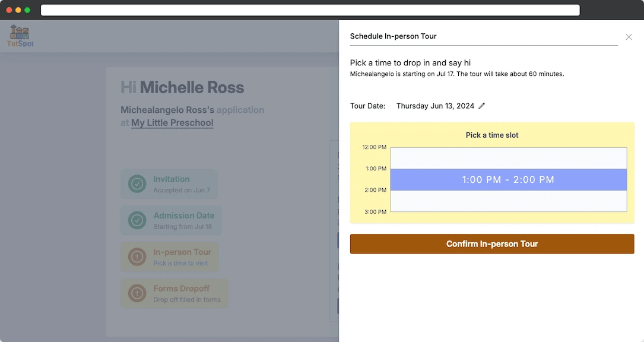Click the pencil icon to edit tour date
644x342 pixels.
click(481, 105)
